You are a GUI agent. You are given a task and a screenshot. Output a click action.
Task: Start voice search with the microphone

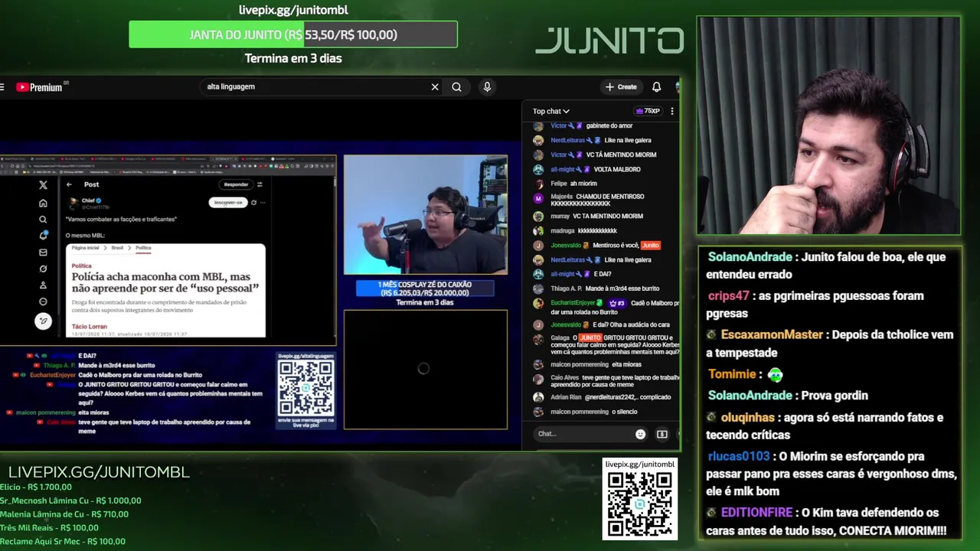(487, 87)
